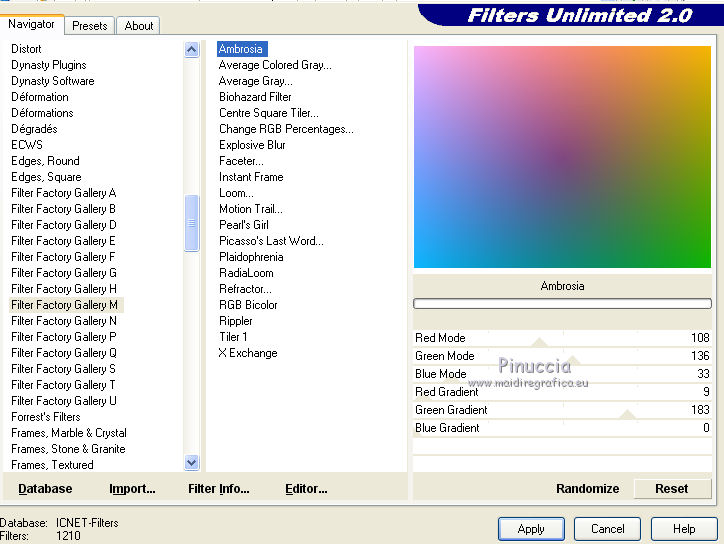The width and height of the screenshot is (724, 544).
Task: Switch to the Presets tab
Action: coord(90,25)
